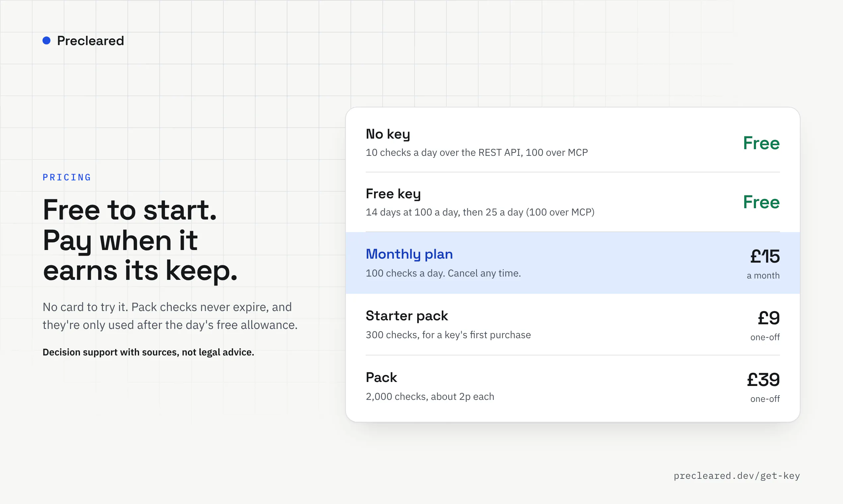
Task: Click 'Decision support with sources, not legal advice.'
Action: (x=148, y=352)
